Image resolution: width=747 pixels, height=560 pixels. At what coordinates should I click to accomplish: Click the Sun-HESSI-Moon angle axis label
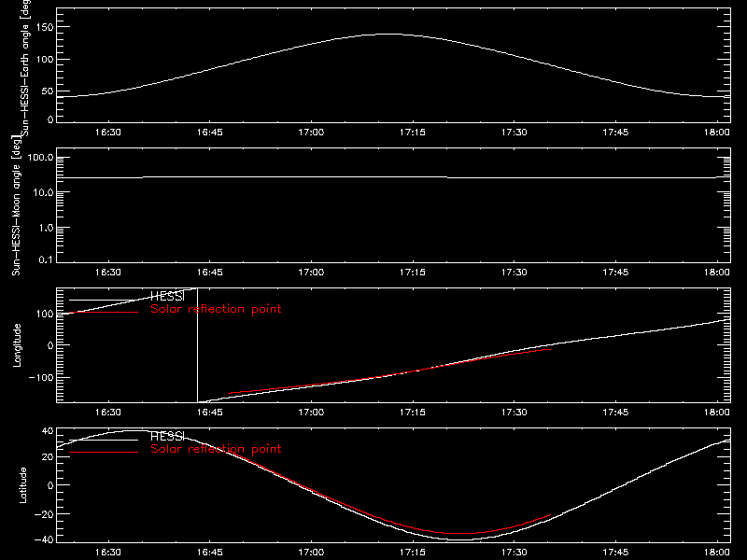(16, 205)
